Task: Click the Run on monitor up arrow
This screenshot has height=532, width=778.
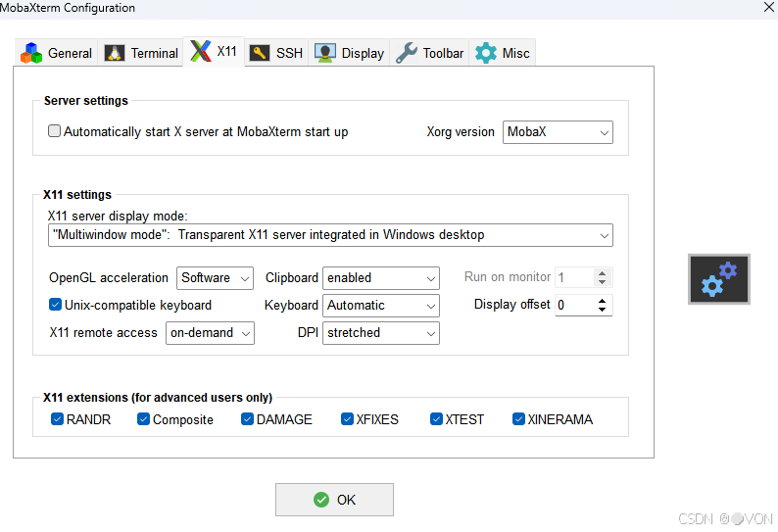Action: pyautogui.click(x=602, y=273)
